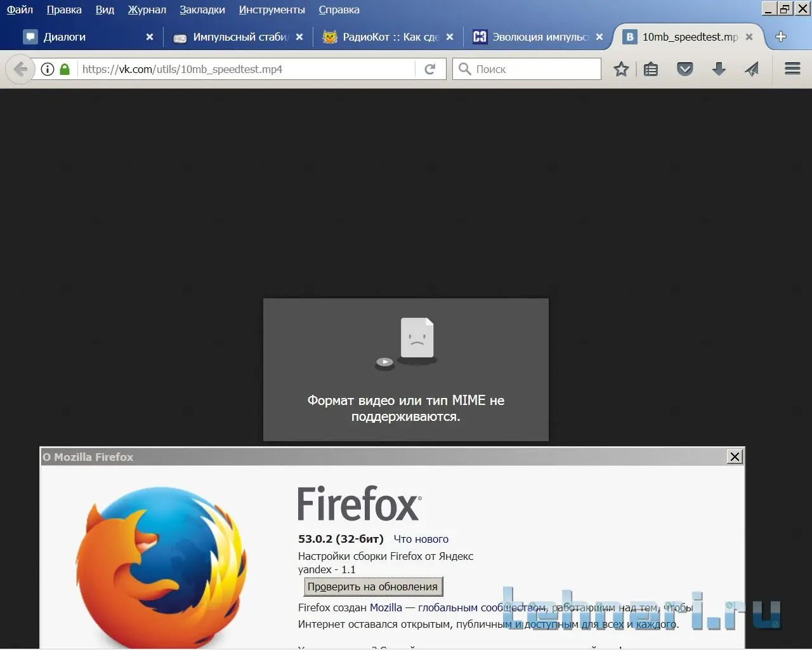812x650 pixels.
Task: Reload the current page
Action: 430,69
